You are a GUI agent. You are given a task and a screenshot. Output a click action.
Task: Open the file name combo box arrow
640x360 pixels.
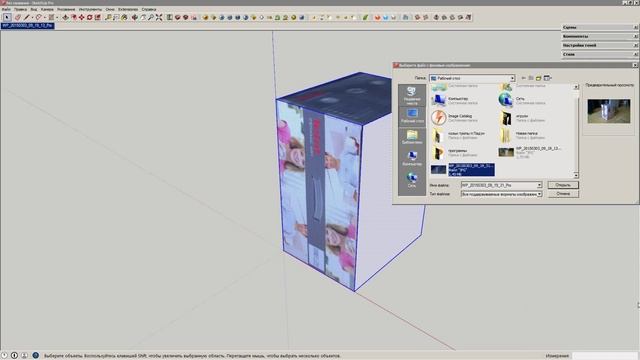coord(539,185)
